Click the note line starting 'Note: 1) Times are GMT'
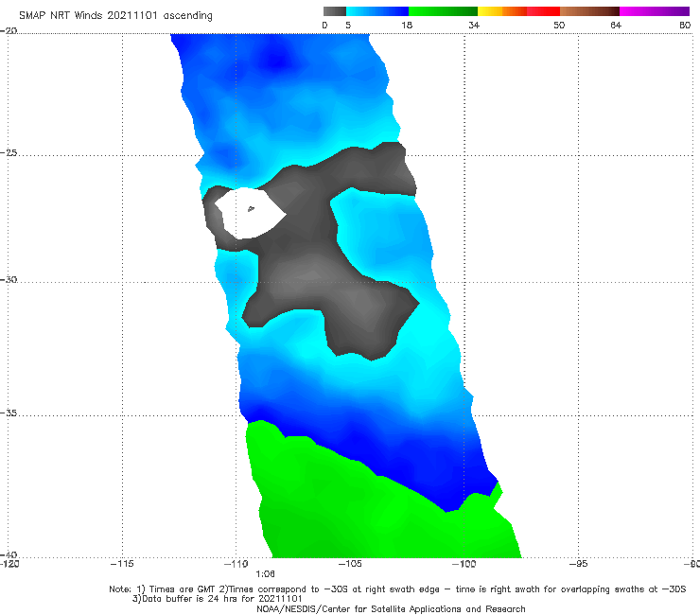This screenshot has width=700, height=615. coord(397,589)
